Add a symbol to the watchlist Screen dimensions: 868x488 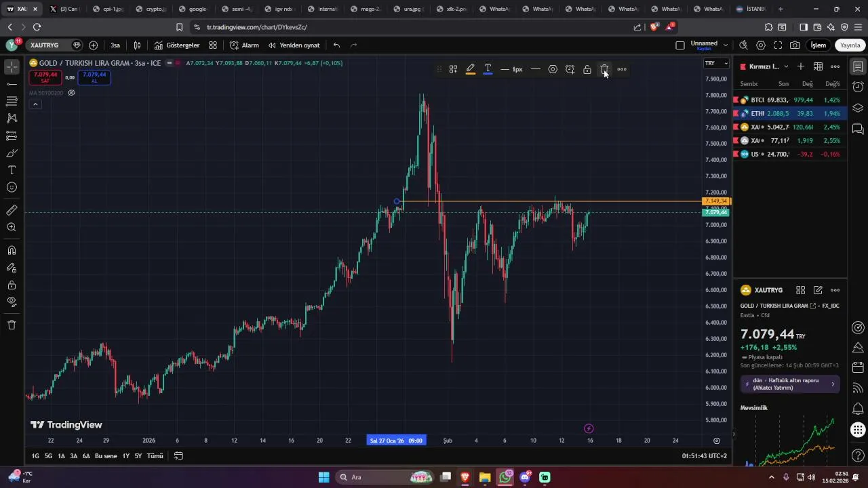[x=801, y=66]
